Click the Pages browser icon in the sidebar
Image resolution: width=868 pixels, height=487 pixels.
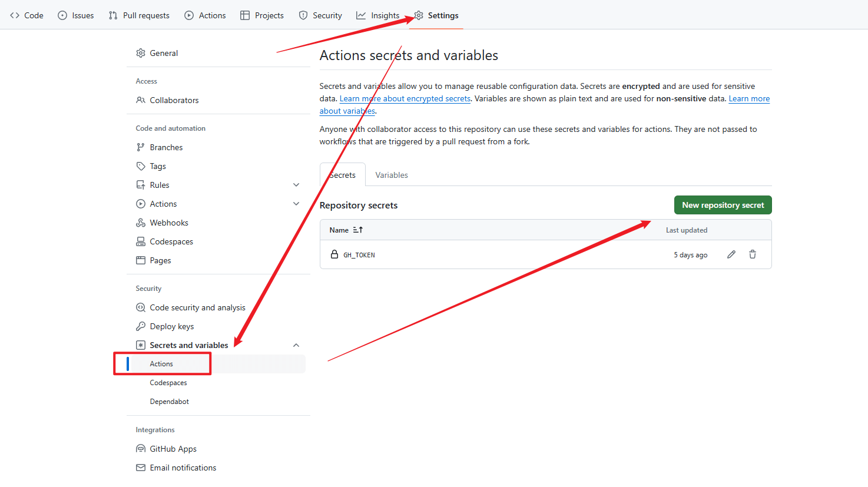pyautogui.click(x=141, y=260)
